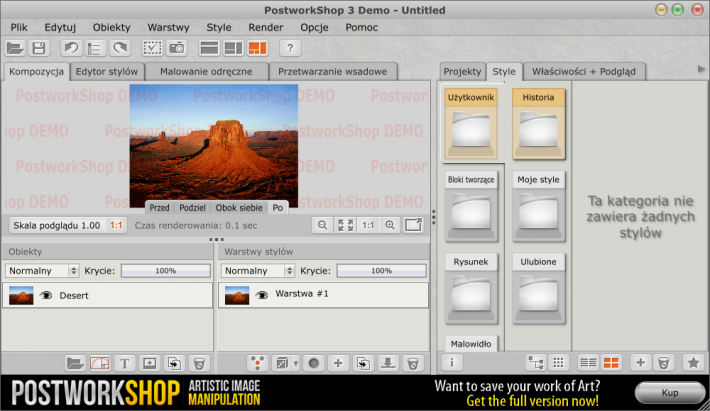710x411 pixels.
Task: Click the dice cube icon under Warstwy stylów
Action: click(282, 363)
